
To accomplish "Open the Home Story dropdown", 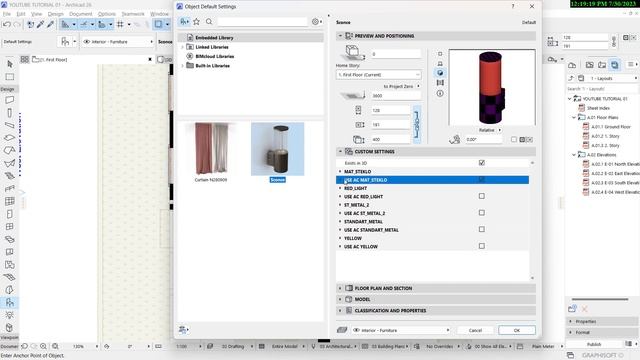I will [378, 75].
